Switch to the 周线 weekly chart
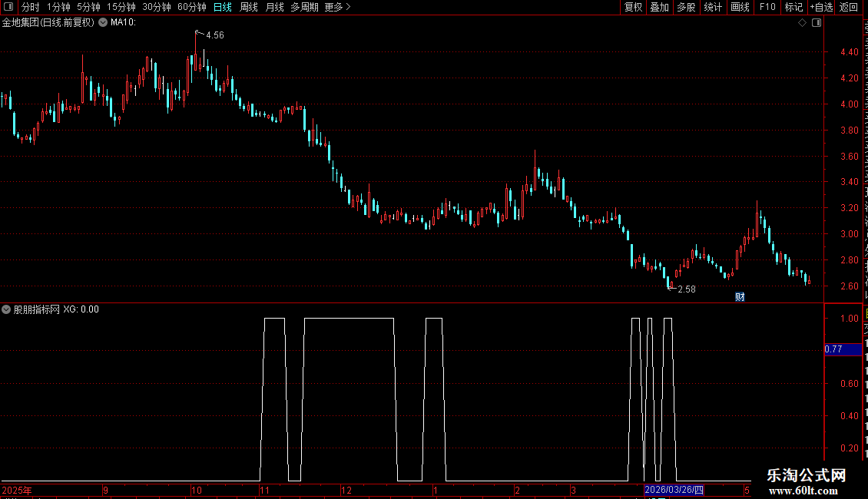868x499 pixels. coord(249,7)
